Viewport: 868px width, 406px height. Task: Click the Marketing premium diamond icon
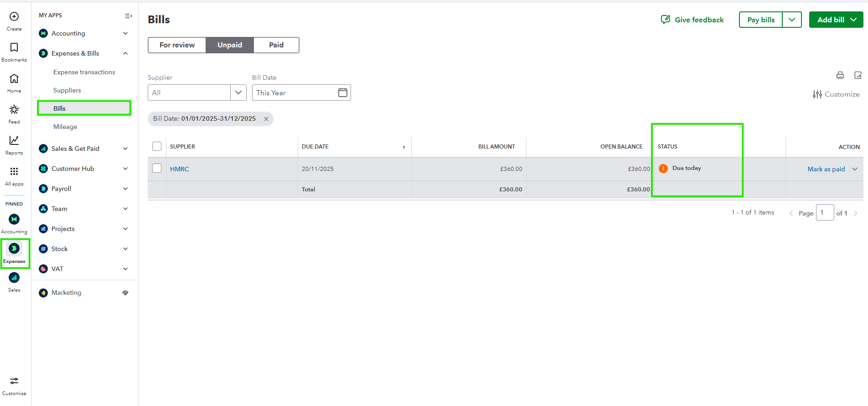coord(125,293)
